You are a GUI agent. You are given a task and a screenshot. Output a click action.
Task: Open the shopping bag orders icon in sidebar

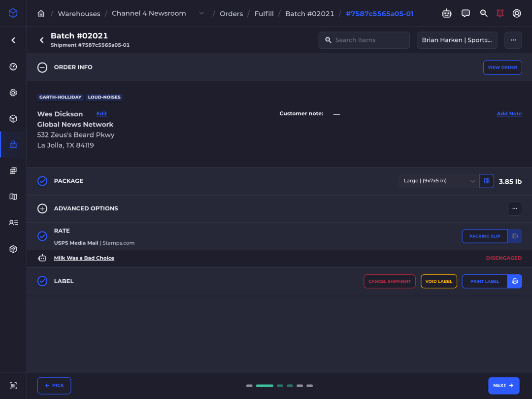(x=13, y=144)
